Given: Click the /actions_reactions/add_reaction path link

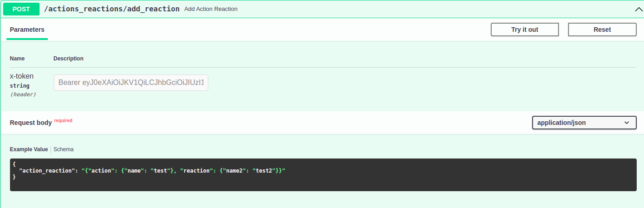Looking at the screenshot, I should click(112, 9).
